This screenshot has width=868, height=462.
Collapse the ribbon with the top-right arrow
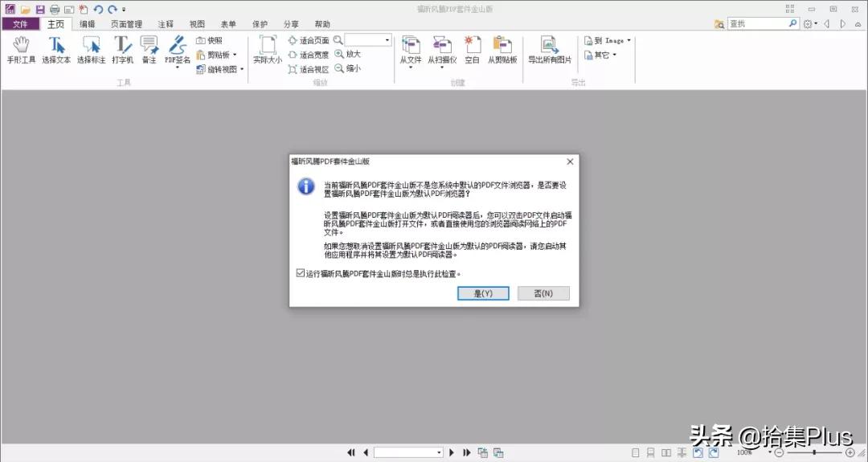(x=858, y=24)
